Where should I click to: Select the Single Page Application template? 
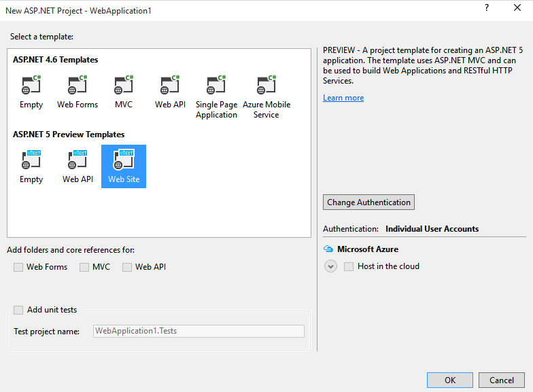coord(216,86)
